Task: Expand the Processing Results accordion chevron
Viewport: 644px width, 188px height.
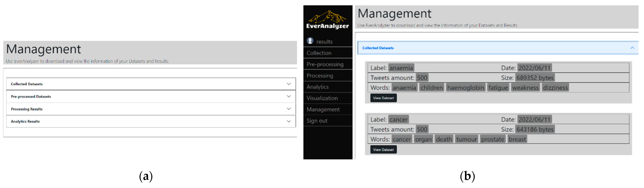Action: coord(289,109)
